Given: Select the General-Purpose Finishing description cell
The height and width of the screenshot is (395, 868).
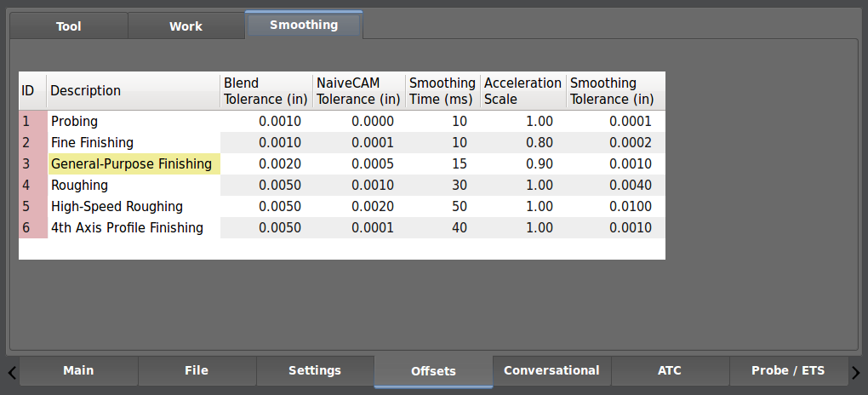Looking at the screenshot, I should pyautogui.click(x=132, y=163).
